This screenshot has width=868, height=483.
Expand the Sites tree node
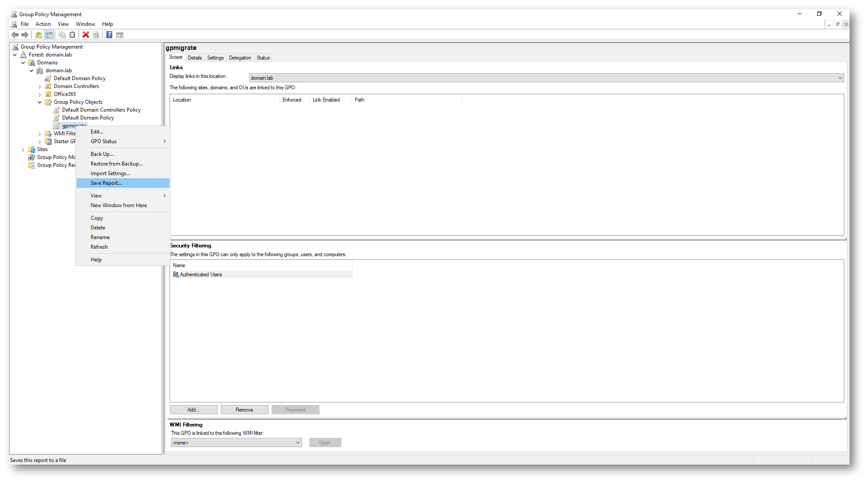tap(23, 150)
